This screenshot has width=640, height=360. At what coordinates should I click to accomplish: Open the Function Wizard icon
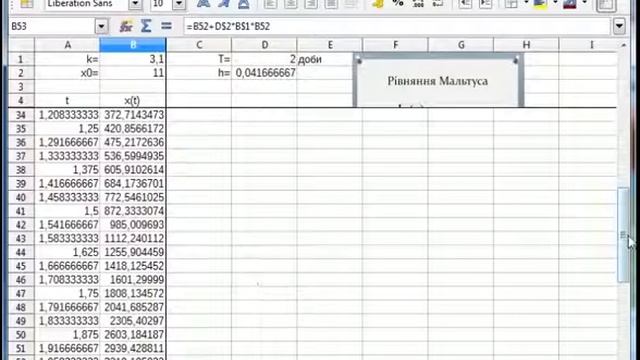click(x=125, y=27)
